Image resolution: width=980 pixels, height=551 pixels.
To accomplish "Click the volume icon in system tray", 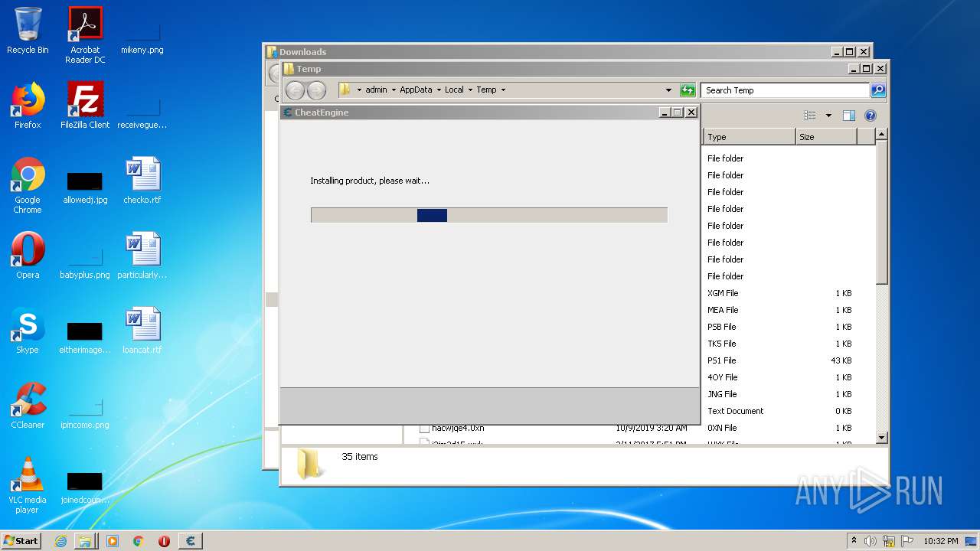I will click(871, 541).
